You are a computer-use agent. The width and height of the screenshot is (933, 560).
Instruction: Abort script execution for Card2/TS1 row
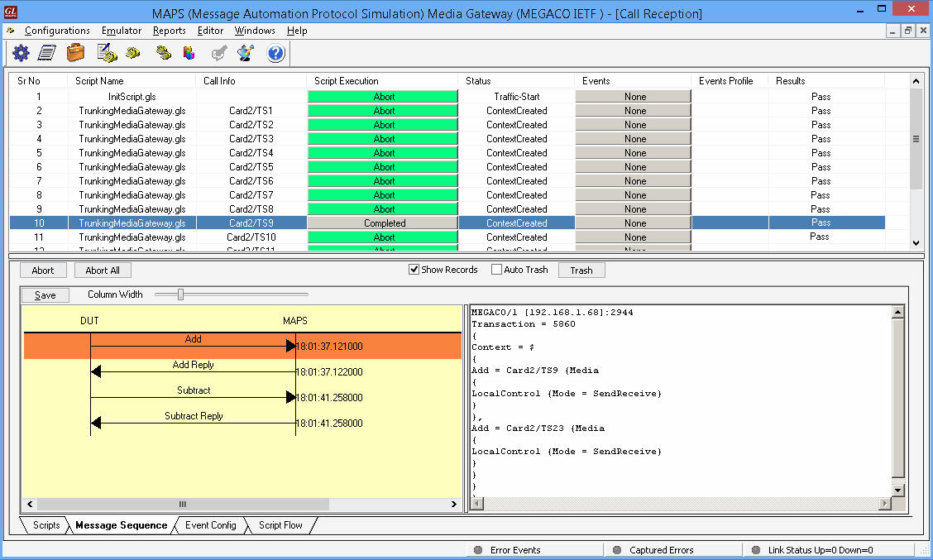point(383,111)
